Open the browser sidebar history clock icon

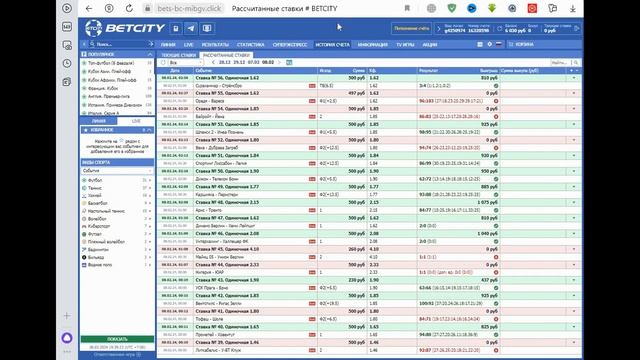(x=67, y=63)
